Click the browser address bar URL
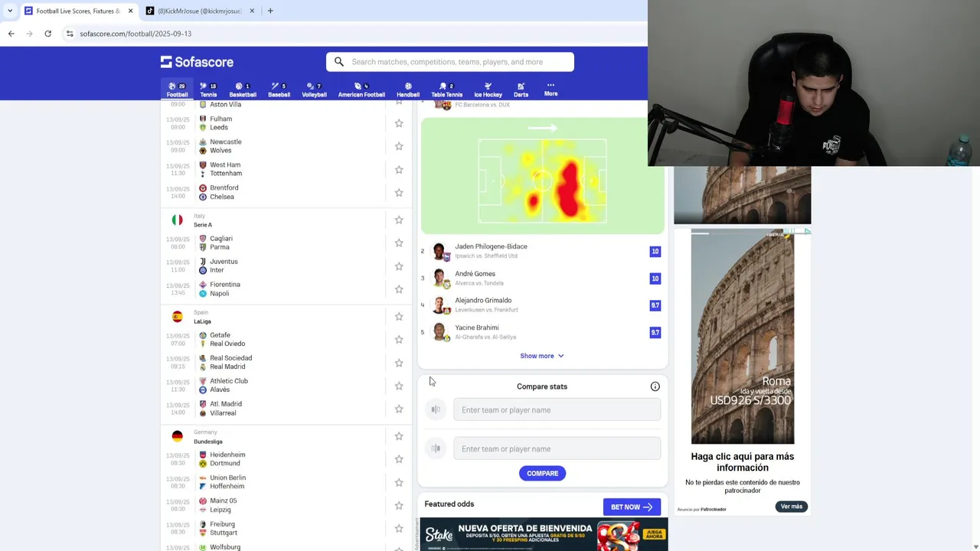980x551 pixels. pyautogui.click(x=136, y=34)
